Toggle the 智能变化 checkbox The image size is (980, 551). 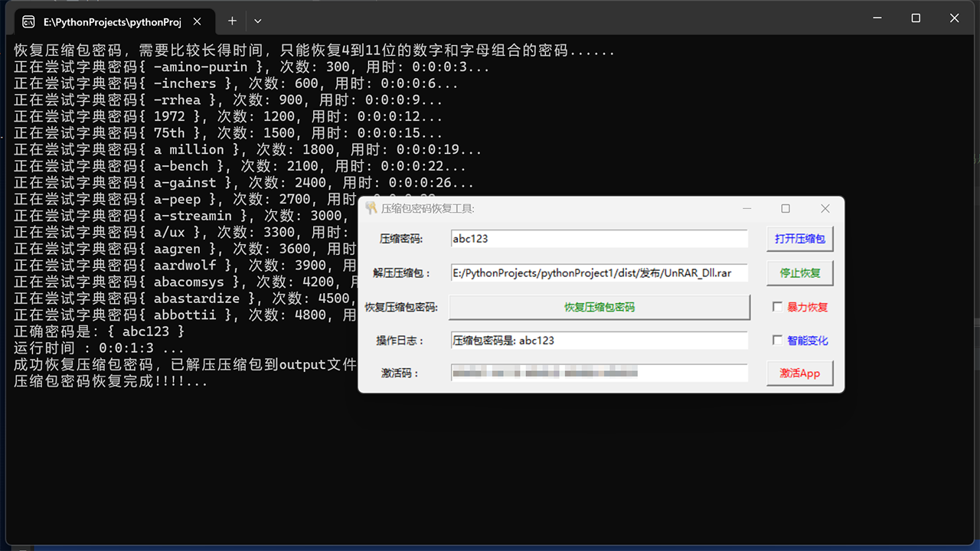(778, 341)
